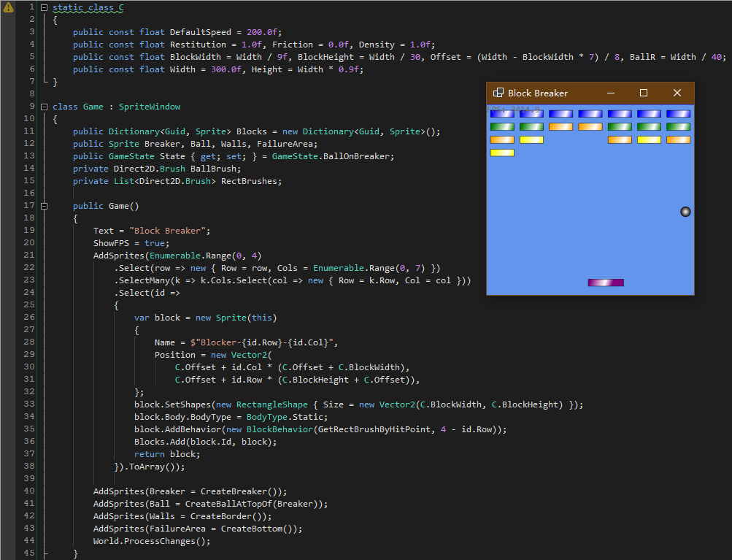Click 'BlockWidth' declaration on line 5
Image resolution: width=732 pixels, height=560 pixels.
(195, 57)
